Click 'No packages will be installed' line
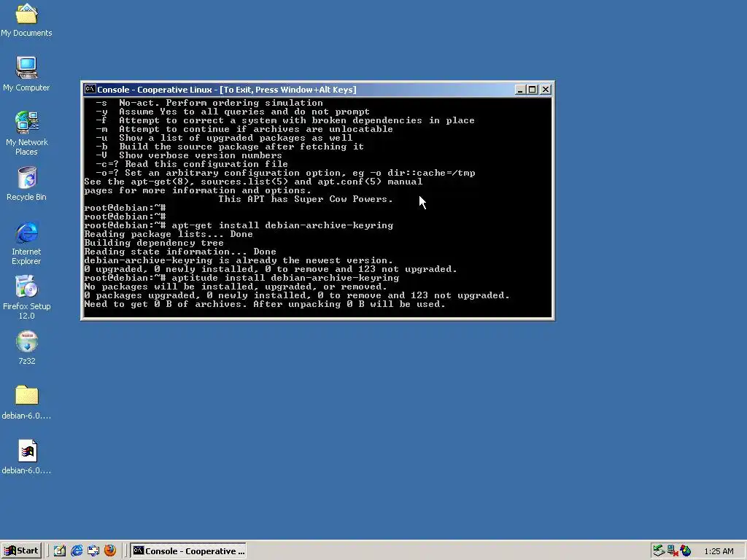The width and height of the screenshot is (747, 560). point(236,287)
